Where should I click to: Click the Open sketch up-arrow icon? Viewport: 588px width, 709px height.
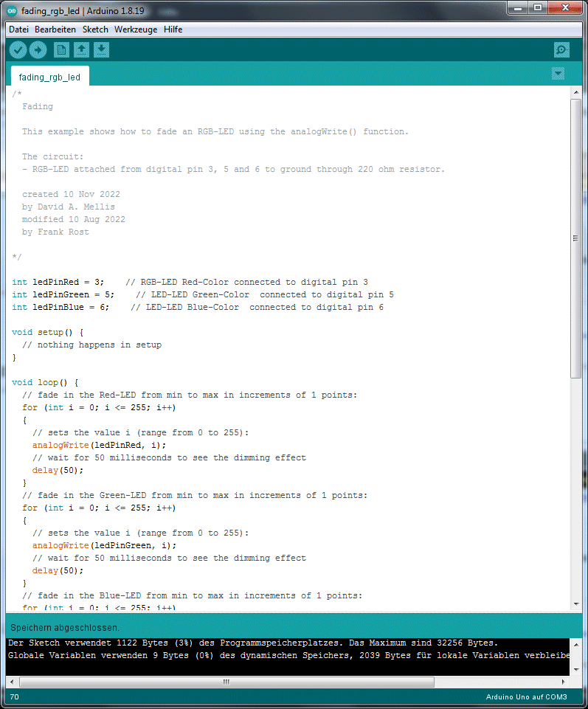81,49
